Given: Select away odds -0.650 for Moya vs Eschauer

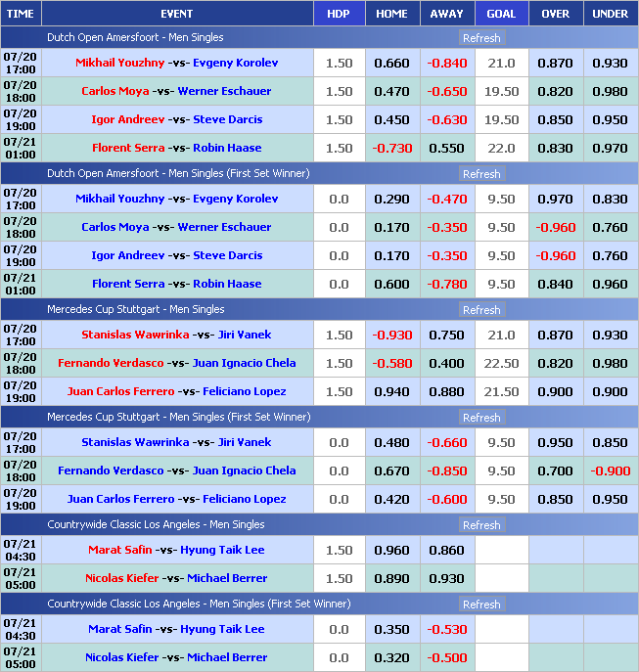Looking at the screenshot, I should point(446,92).
